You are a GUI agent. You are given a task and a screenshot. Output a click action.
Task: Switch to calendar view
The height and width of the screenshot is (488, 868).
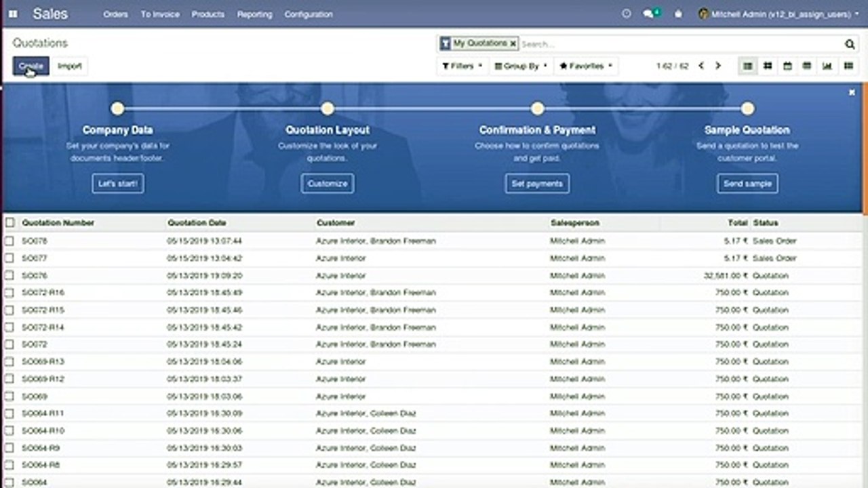click(787, 66)
